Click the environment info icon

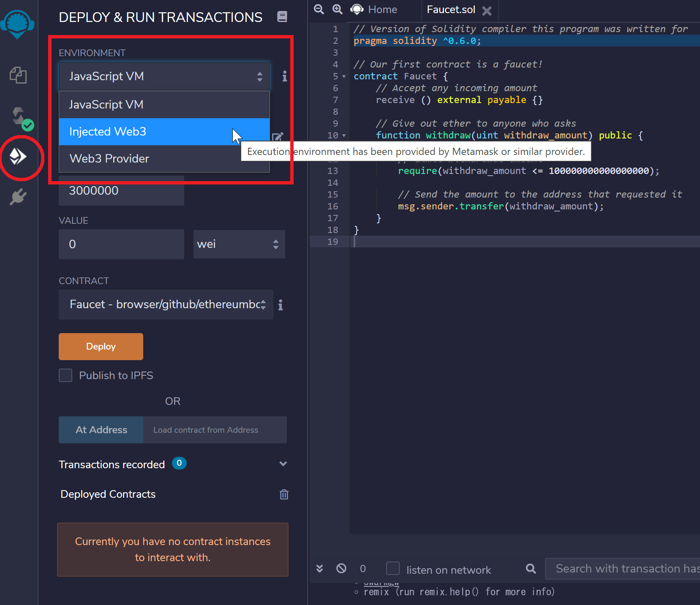285,76
